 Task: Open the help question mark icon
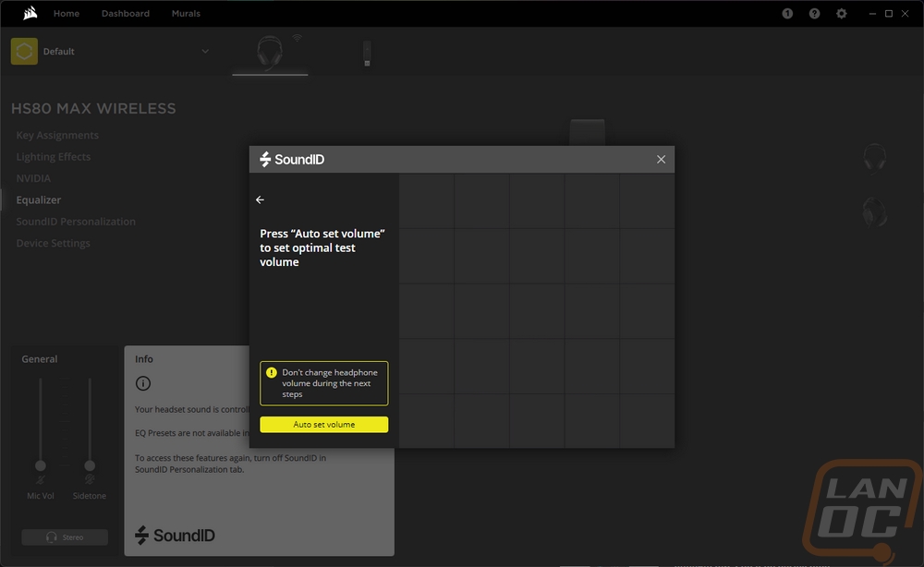tap(814, 14)
